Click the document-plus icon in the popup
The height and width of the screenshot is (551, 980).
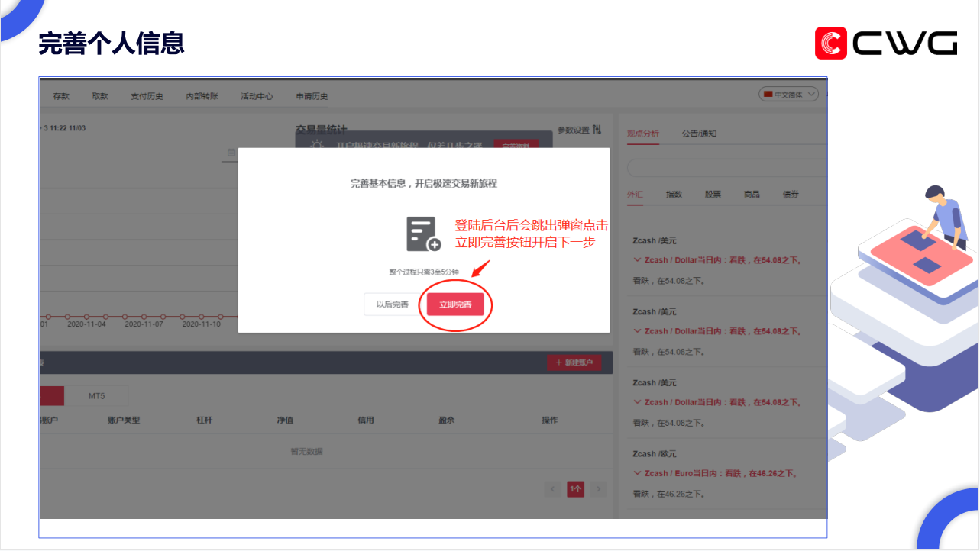424,234
